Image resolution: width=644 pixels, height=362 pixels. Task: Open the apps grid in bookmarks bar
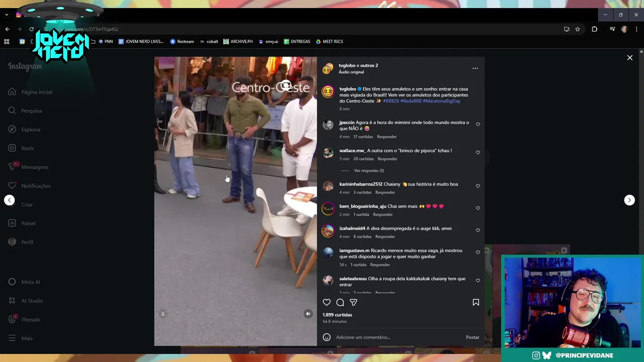coord(7,42)
